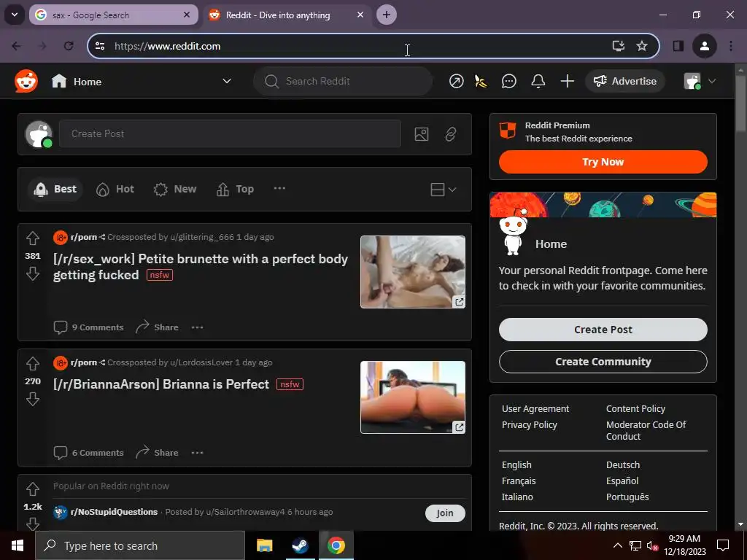The width and height of the screenshot is (747, 560).
Task: Open the 9 Comments link
Action: (x=88, y=327)
